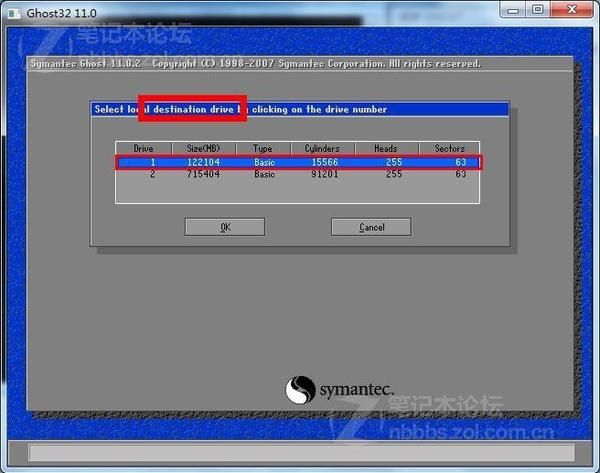Click the Type column header
This screenshot has width=600, height=473.
[x=263, y=148]
